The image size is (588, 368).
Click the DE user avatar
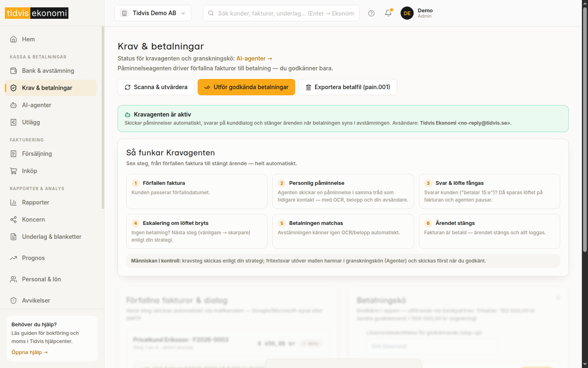pos(407,13)
